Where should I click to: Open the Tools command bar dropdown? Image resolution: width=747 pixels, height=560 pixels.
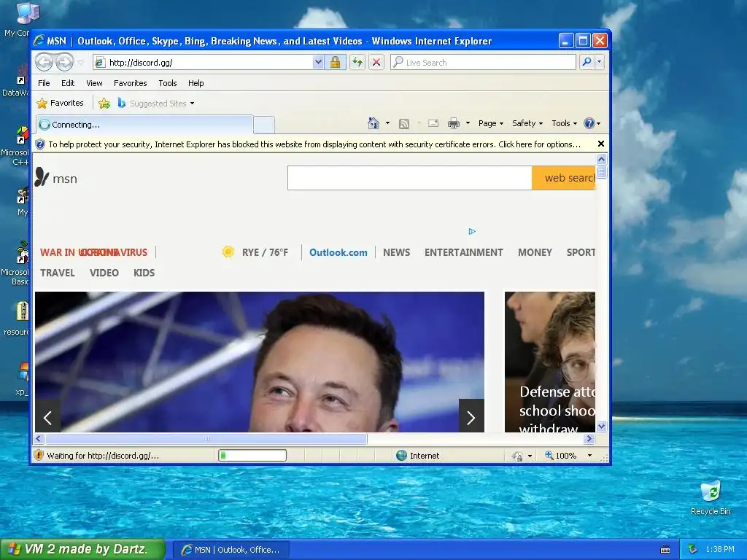(564, 123)
